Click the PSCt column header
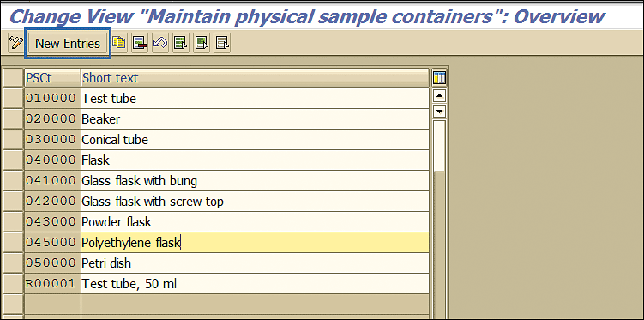The height and width of the screenshot is (320, 644). point(52,77)
